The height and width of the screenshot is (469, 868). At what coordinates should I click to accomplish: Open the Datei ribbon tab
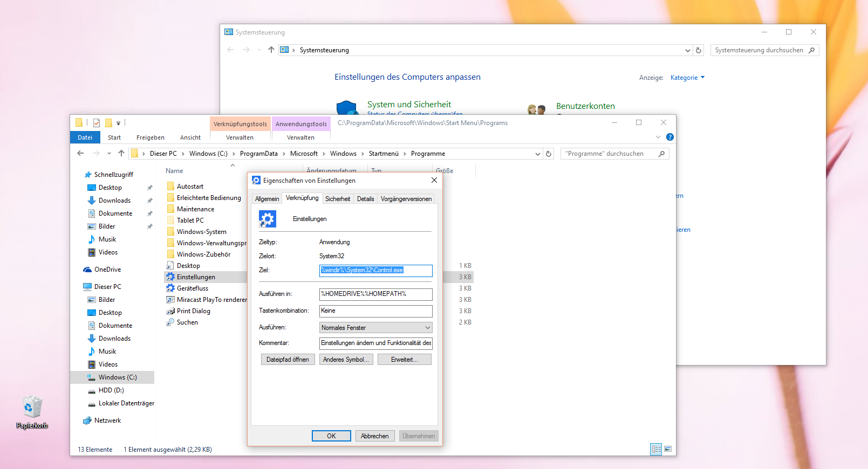click(x=85, y=137)
